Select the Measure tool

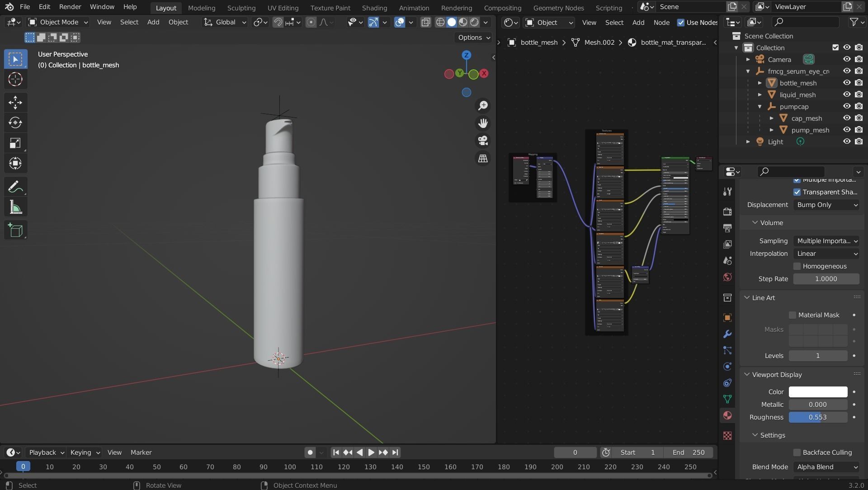(x=15, y=207)
